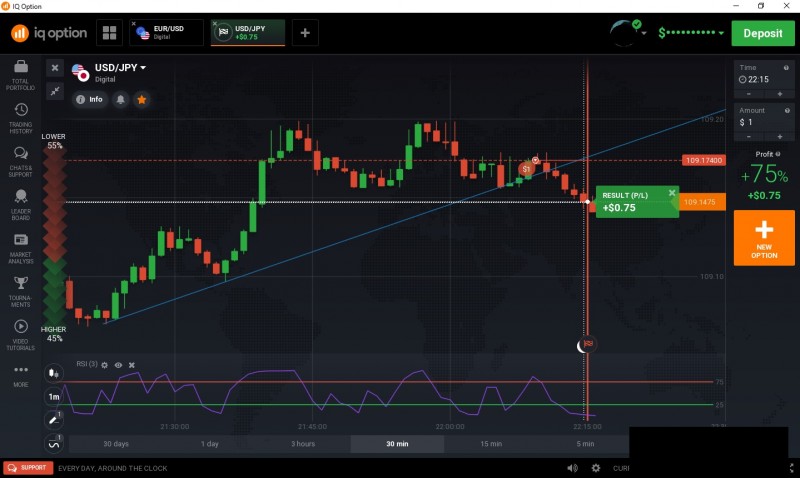The image size is (800, 478).
Task: Decrease the trade Amount
Action: point(748,137)
